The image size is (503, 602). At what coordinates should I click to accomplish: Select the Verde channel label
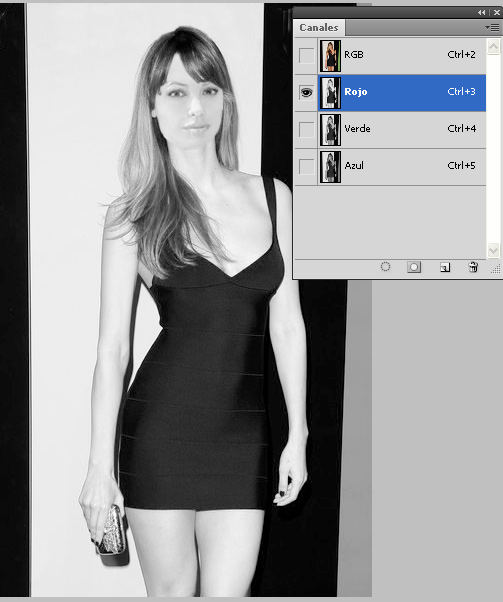pos(357,129)
